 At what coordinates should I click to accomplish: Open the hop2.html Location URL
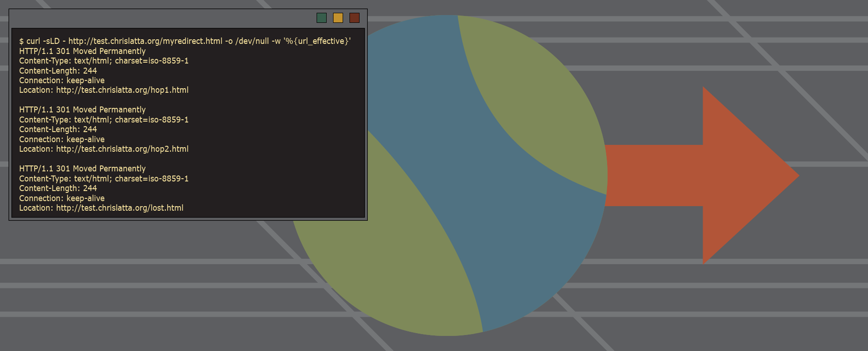tap(122, 149)
